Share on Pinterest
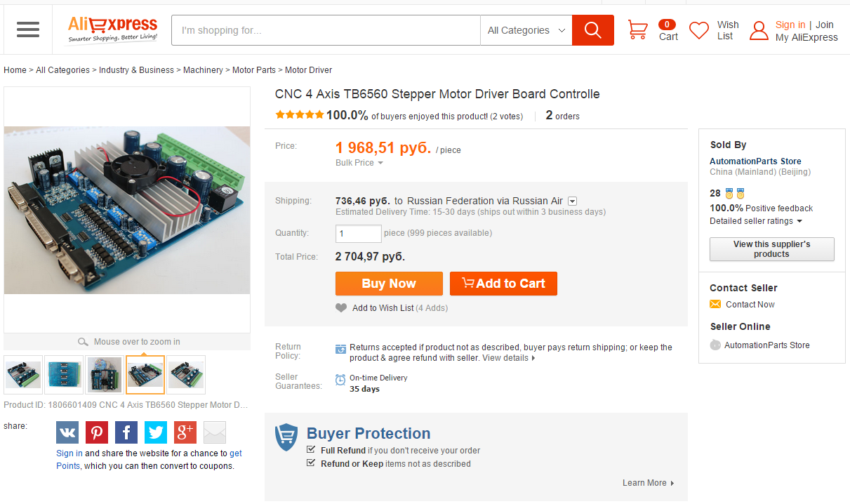The width and height of the screenshot is (850, 504). [x=97, y=432]
